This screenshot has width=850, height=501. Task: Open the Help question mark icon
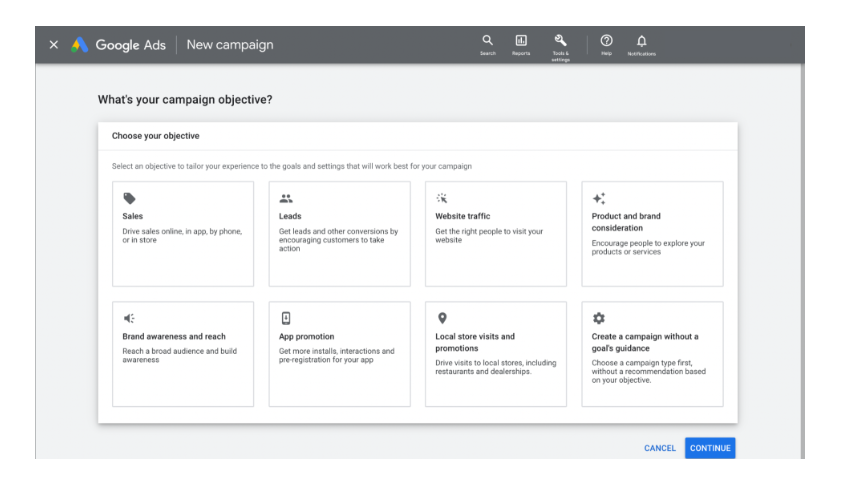point(606,41)
